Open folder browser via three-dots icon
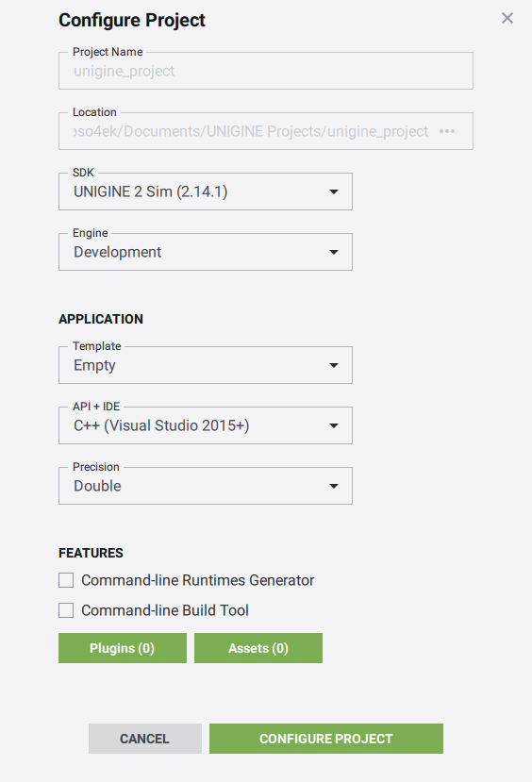Viewport: 532px width, 782px height. [447, 131]
